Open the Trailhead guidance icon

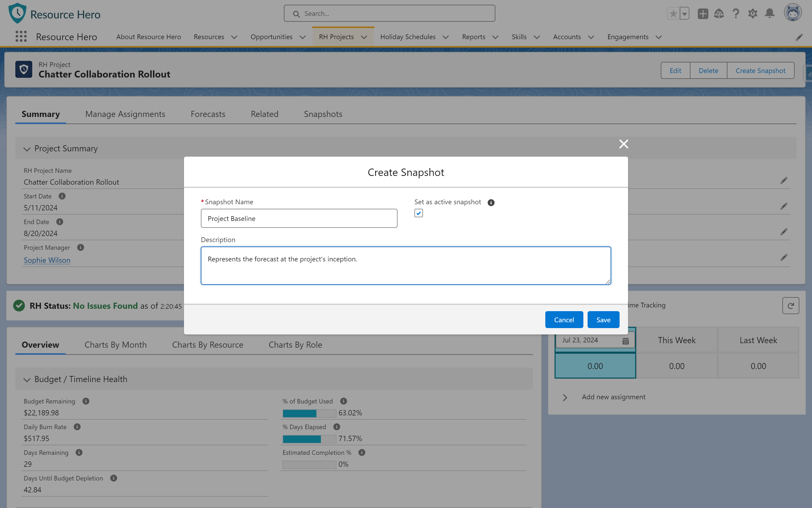[x=719, y=14]
